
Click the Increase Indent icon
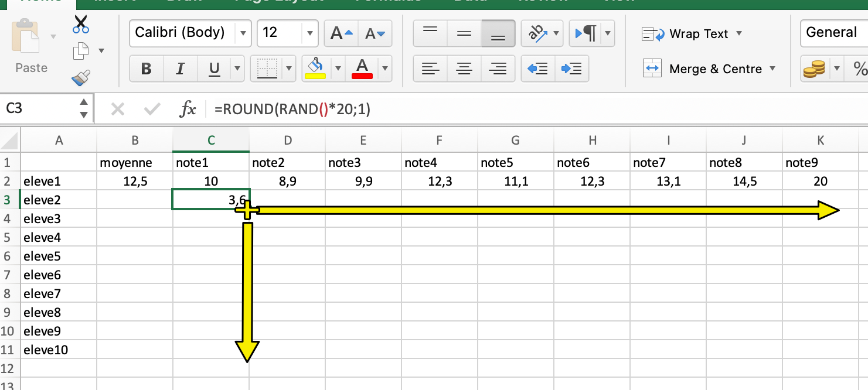coord(571,69)
